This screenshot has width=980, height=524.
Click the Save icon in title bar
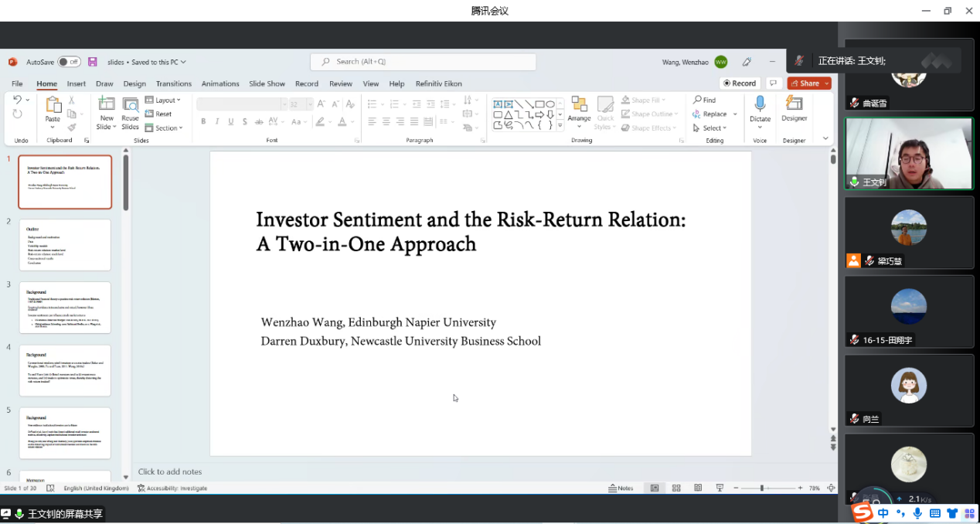pyautogui.click(x=93, y=62)
